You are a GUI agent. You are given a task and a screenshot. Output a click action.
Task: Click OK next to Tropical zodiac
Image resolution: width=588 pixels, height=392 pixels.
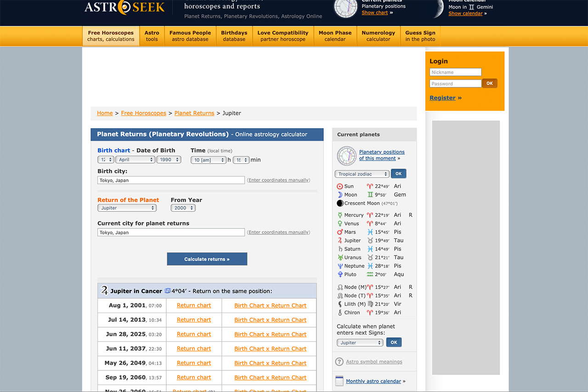399,174
